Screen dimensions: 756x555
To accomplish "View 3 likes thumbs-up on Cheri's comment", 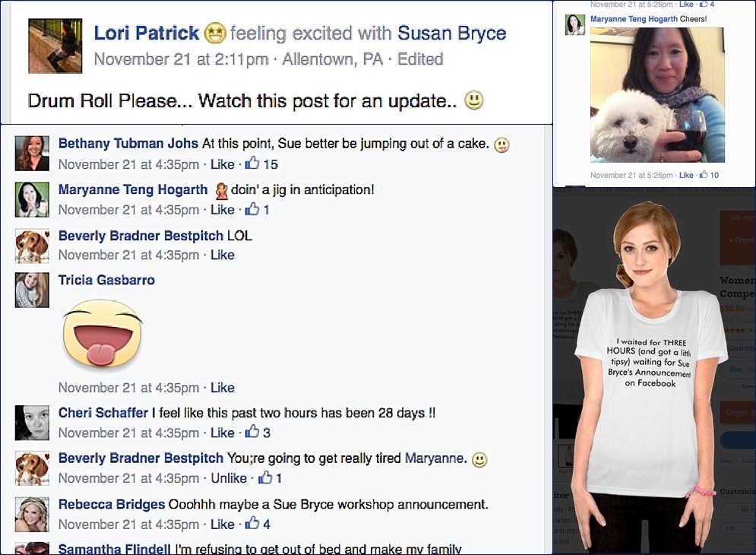I will [258, 433].
